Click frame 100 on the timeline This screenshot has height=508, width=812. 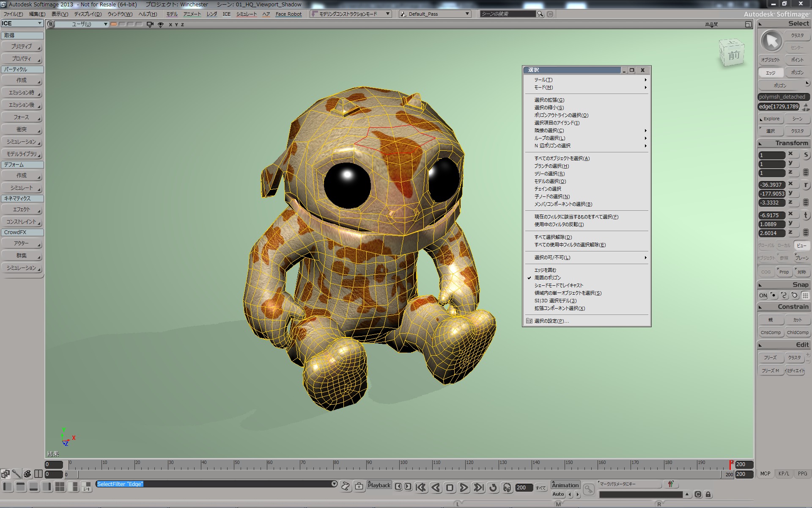click(401, 465)
